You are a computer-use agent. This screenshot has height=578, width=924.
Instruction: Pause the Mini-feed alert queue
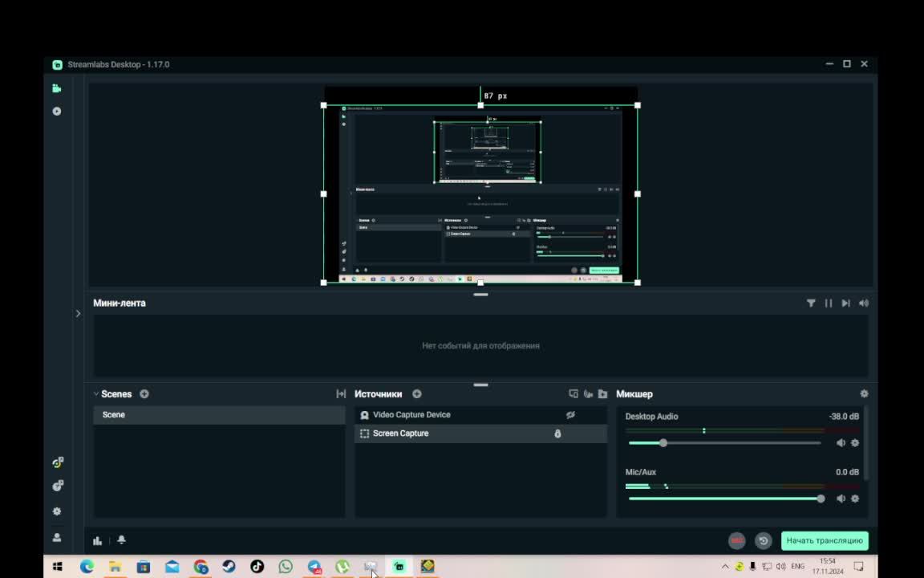[x=829, y=303]
